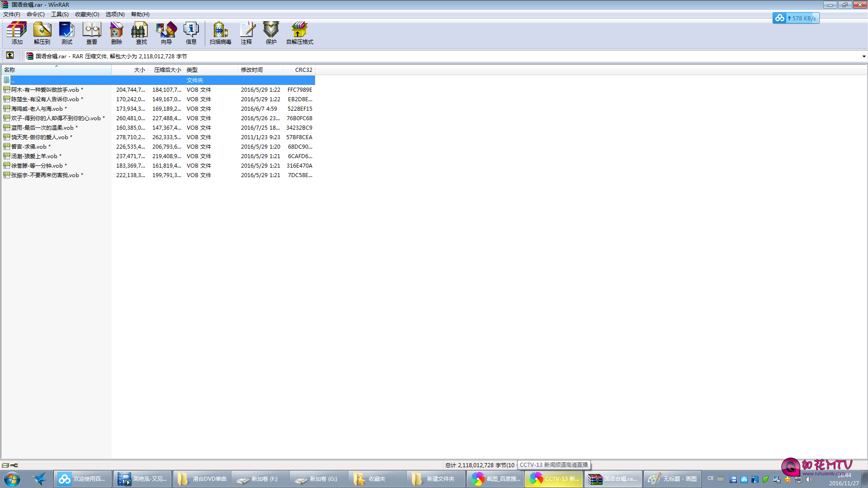Open the 向导 (Wizard) toolbar icon
This screenshot has height=488, width=868.
(166, 33)
